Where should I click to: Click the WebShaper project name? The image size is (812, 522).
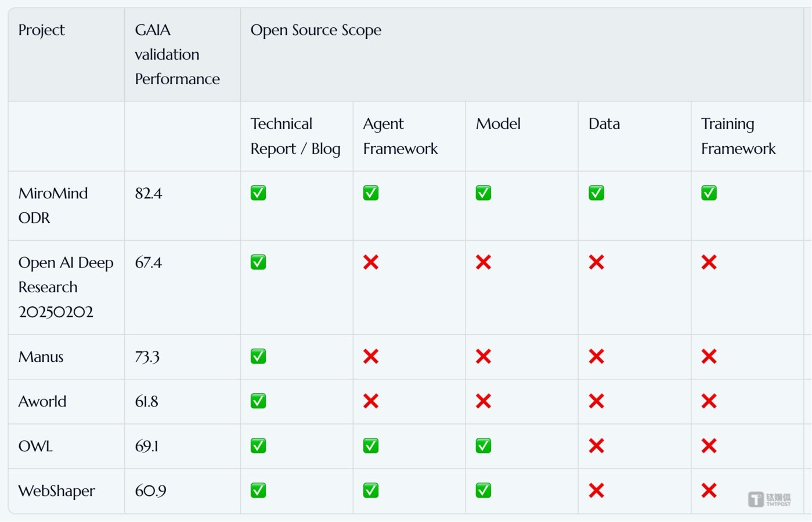[56, 491]
